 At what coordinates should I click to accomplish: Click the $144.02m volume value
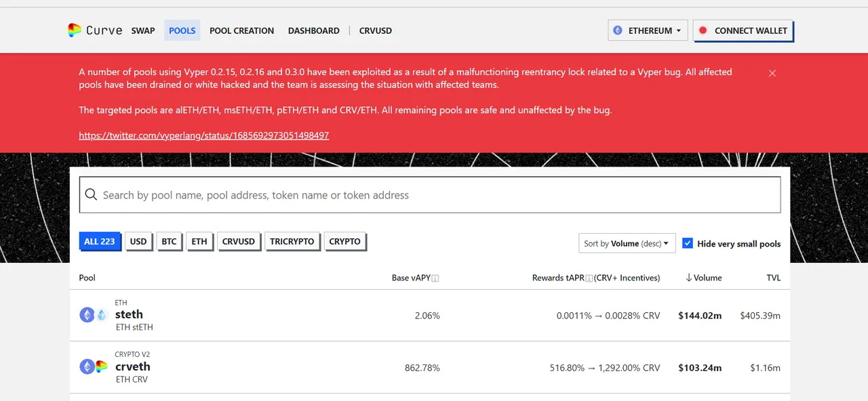[x=700, y=316]
